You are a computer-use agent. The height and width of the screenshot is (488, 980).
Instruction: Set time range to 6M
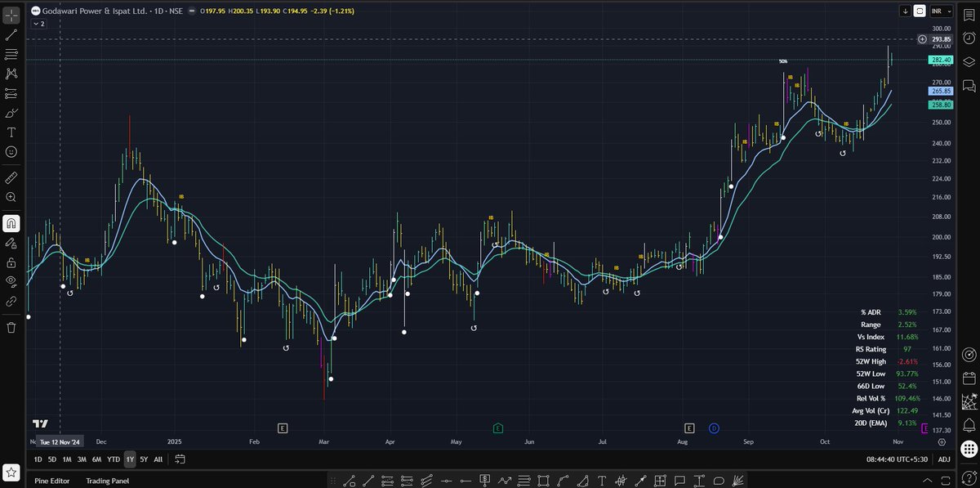click(96, 459)
